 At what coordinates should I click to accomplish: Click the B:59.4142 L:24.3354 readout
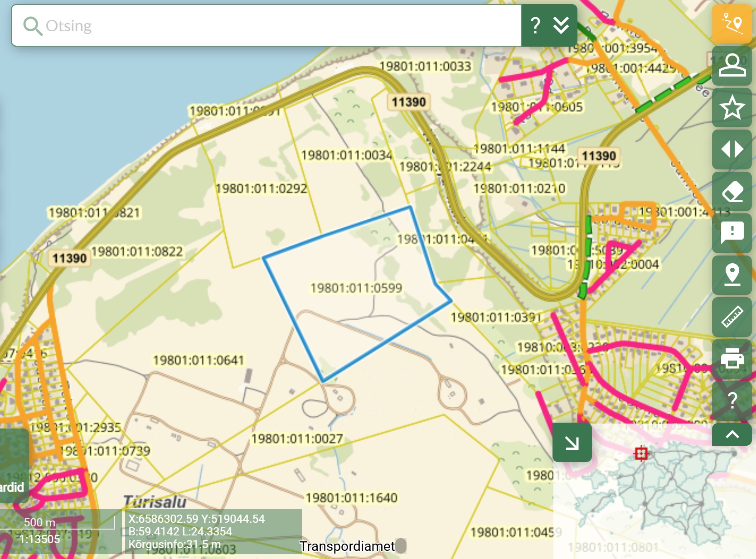(180, 531)
